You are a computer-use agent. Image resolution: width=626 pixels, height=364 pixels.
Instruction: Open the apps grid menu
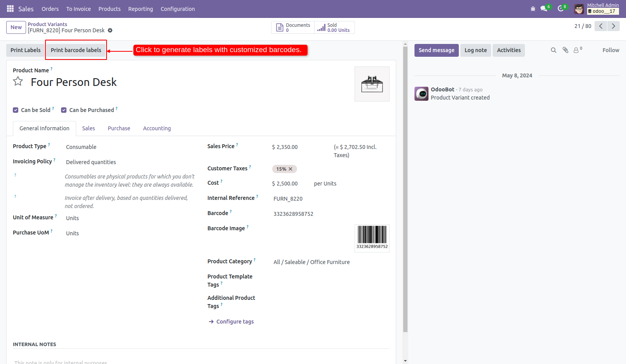10,9
